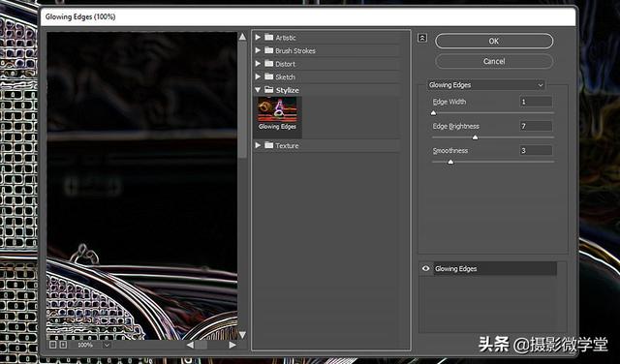Screen dimensions: 620x364
Task: Expand the Texture filter folder
Action: click(258, 145)
